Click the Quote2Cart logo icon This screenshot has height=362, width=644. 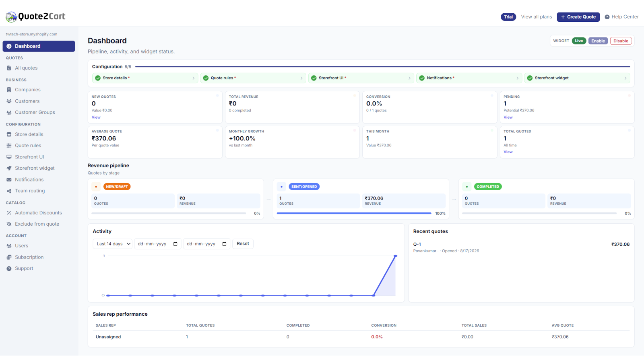11,16
